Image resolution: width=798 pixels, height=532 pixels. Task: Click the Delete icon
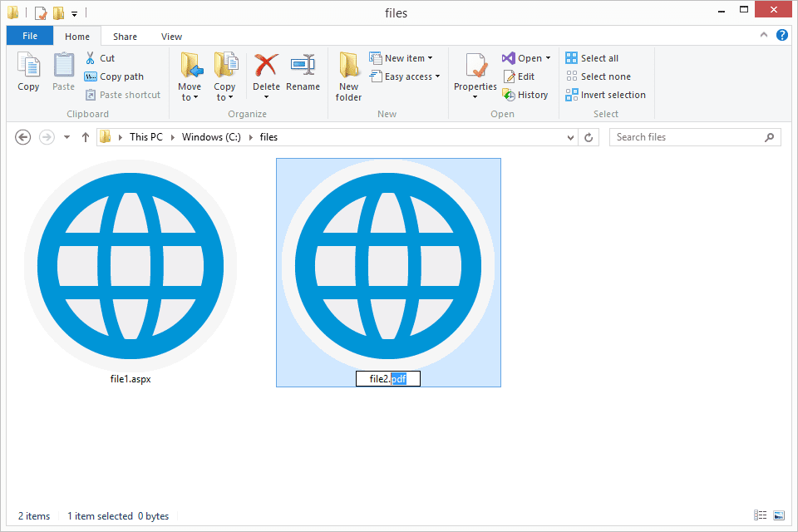click(266, 73)
